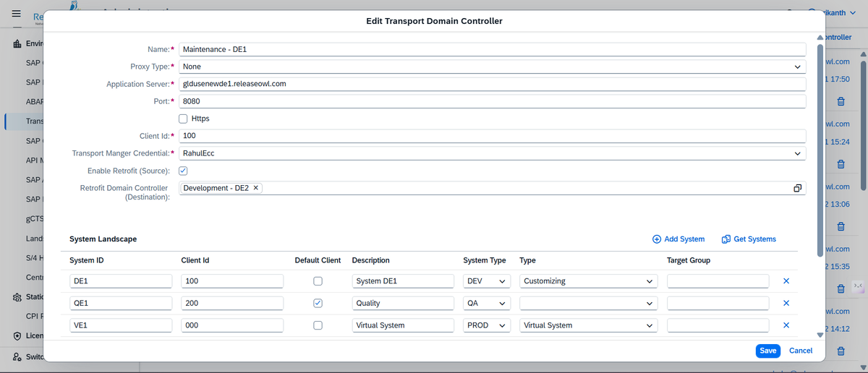Click the Add System plus icon
This screenshot has width=868, height=373.
[657, 239]
